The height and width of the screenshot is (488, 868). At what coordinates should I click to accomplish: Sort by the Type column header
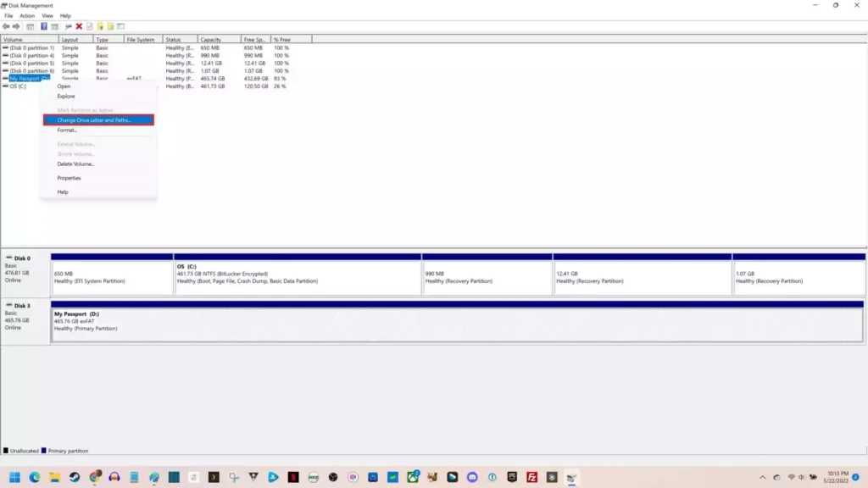[108, 40]
